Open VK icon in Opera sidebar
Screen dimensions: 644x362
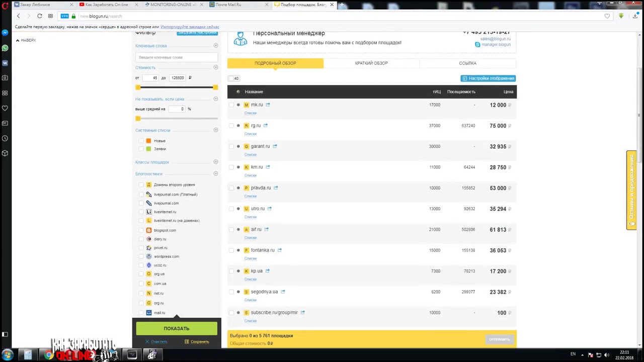[x=5, y=63]
